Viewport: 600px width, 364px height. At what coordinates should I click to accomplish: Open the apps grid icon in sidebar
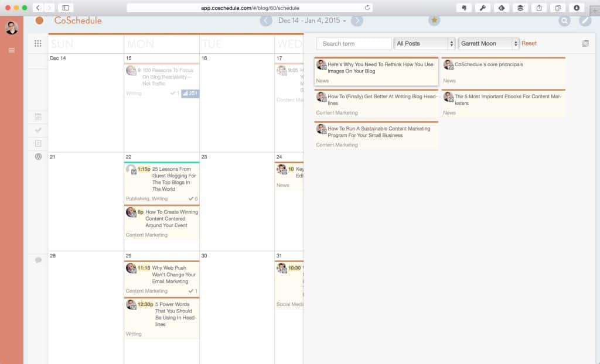coord(37,43)
